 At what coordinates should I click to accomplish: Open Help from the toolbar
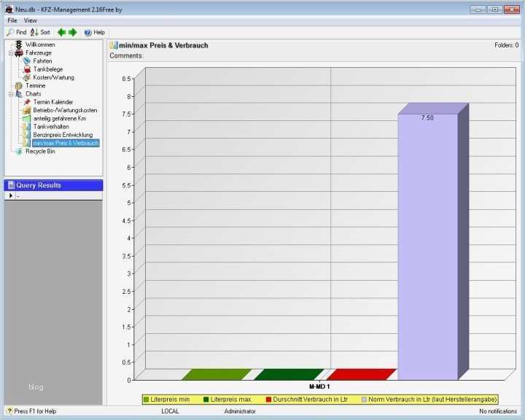[94, 32]
